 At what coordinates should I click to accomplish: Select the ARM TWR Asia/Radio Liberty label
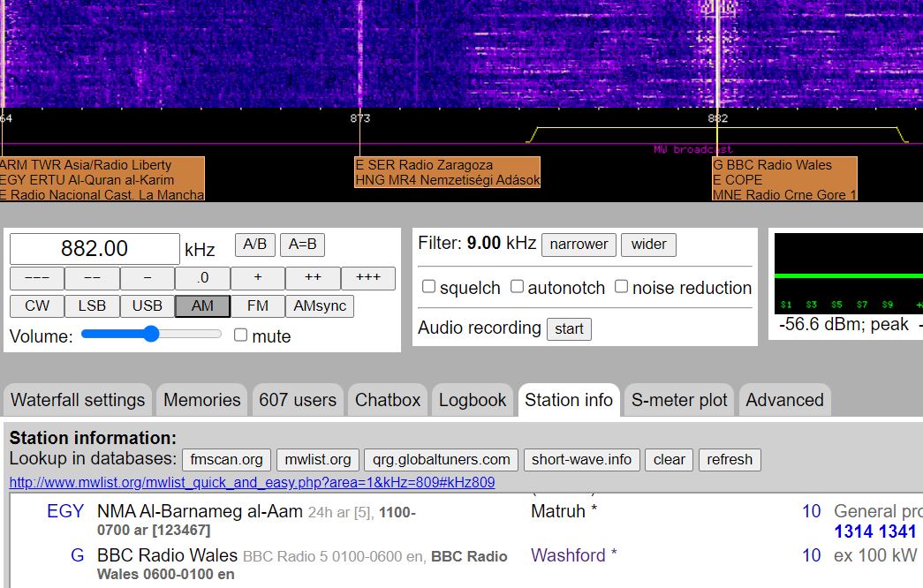tap(86, 165)
